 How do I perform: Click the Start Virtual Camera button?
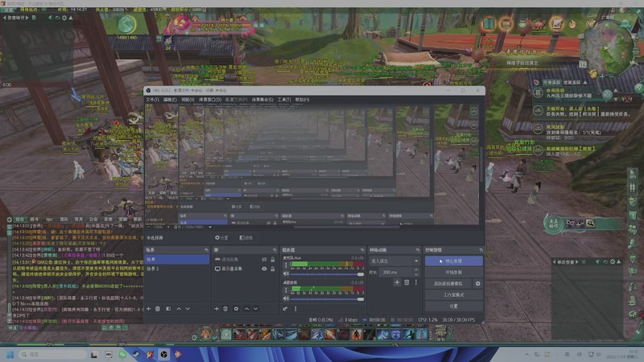(x=448, y=284)
